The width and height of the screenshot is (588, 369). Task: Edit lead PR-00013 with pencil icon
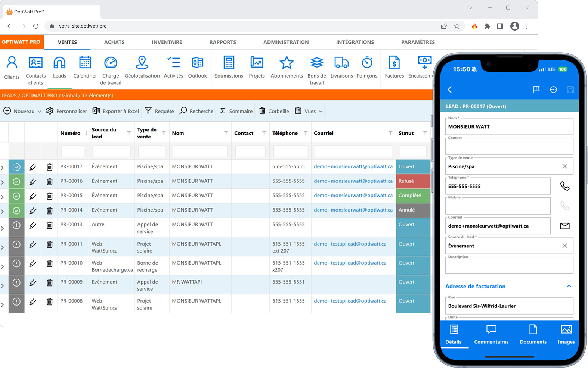pos(33,225)
